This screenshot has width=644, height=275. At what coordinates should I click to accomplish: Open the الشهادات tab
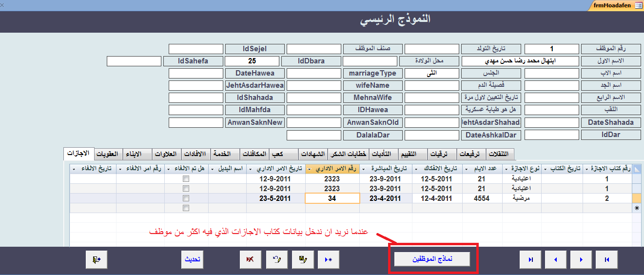pos(312,154)
